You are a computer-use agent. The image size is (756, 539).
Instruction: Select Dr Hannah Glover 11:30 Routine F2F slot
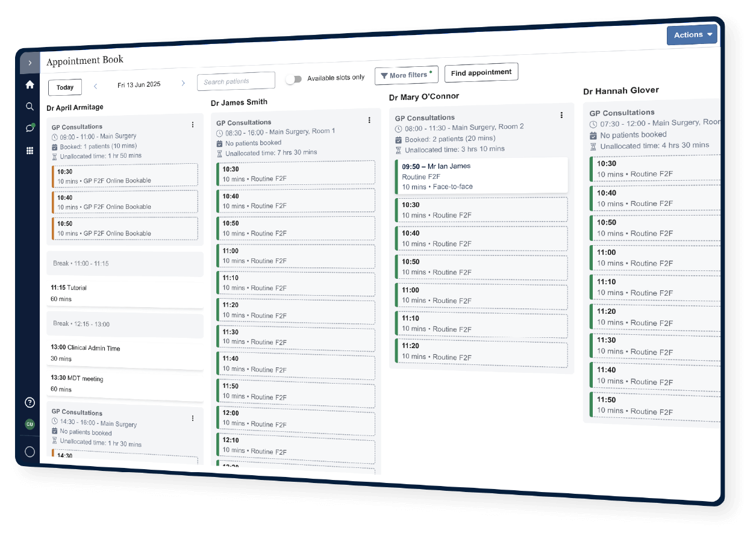click(x=655, y=346)
